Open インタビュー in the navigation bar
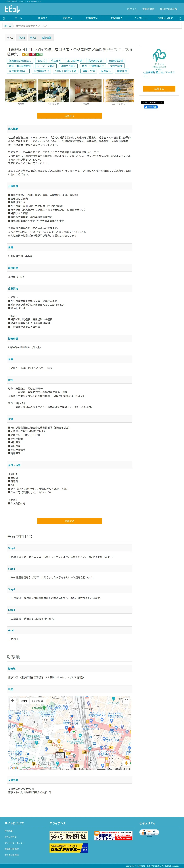Viewport: 184px width, 868px height. [x=141, y=18]
